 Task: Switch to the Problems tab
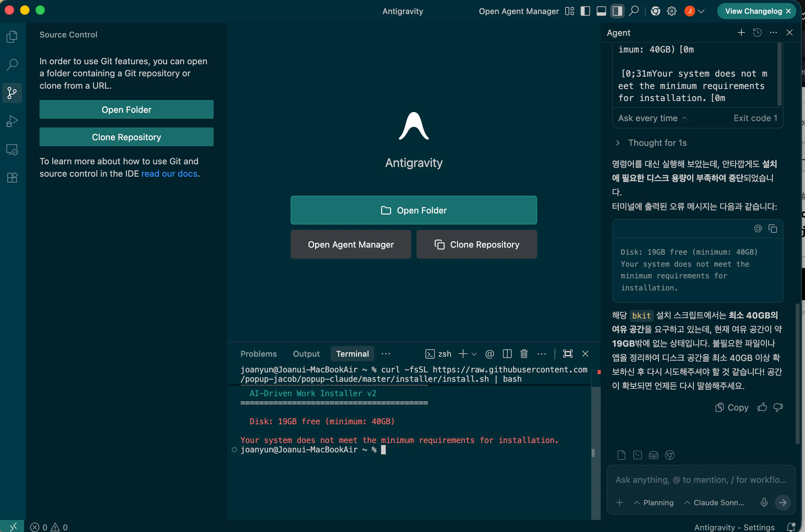tap(259, 354)
